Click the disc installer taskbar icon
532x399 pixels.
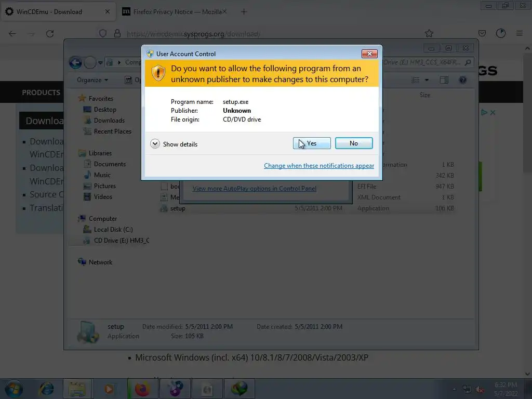coord(175,389)
